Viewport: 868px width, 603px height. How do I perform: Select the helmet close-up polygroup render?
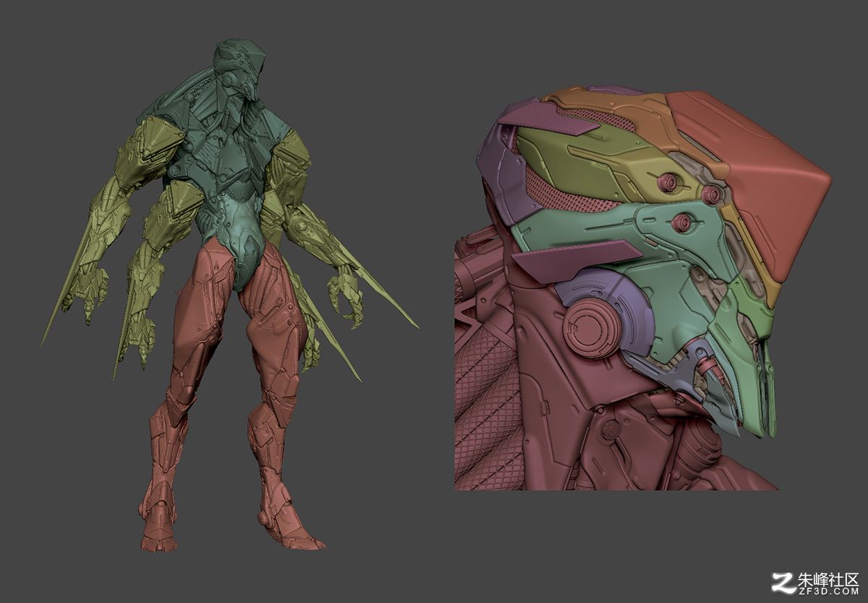(x=643, y=289)
